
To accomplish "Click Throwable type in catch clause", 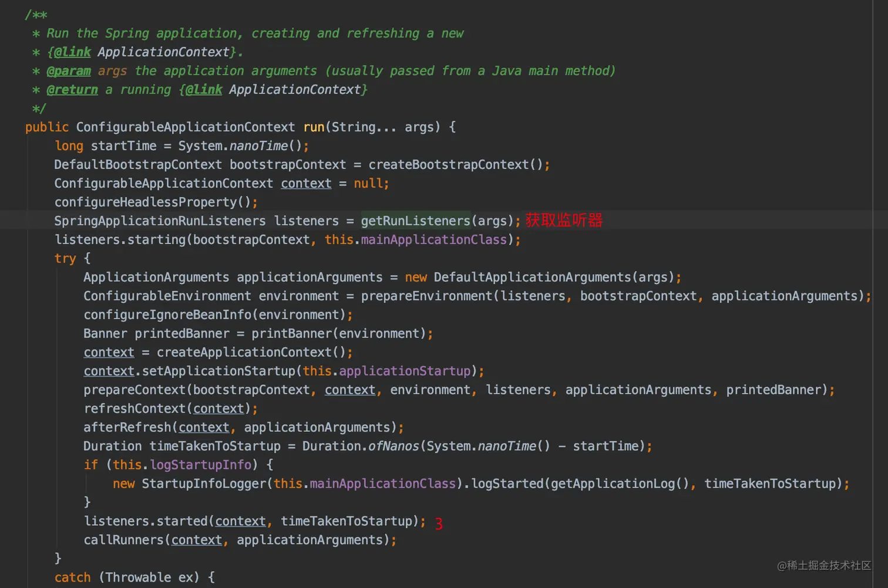I will tap(138, 578).
